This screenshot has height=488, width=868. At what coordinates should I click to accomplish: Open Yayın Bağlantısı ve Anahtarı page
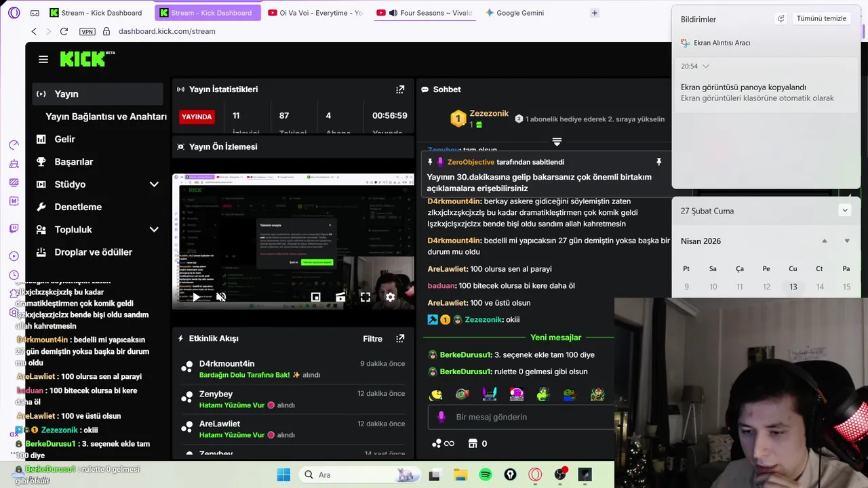106,117
